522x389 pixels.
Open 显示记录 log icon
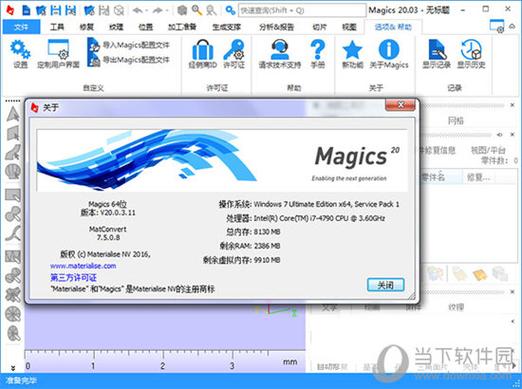point(437,53)
